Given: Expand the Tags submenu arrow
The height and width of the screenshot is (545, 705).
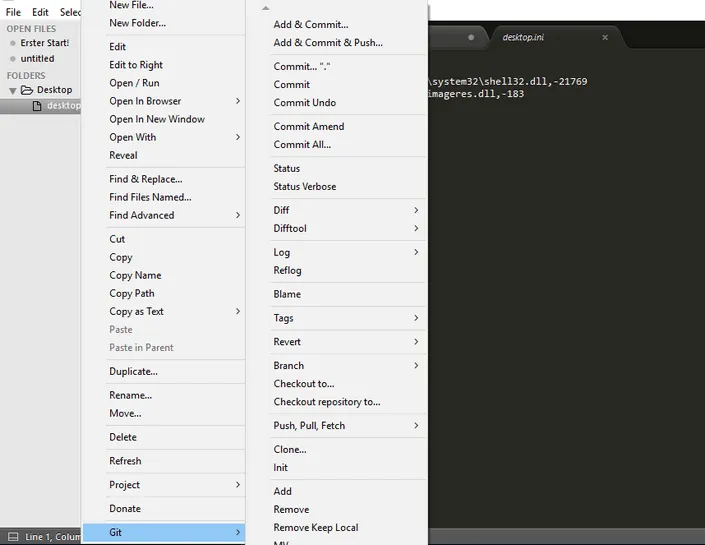Looking at the screenshot, I should pyautogui.click(x=416, y=317).
